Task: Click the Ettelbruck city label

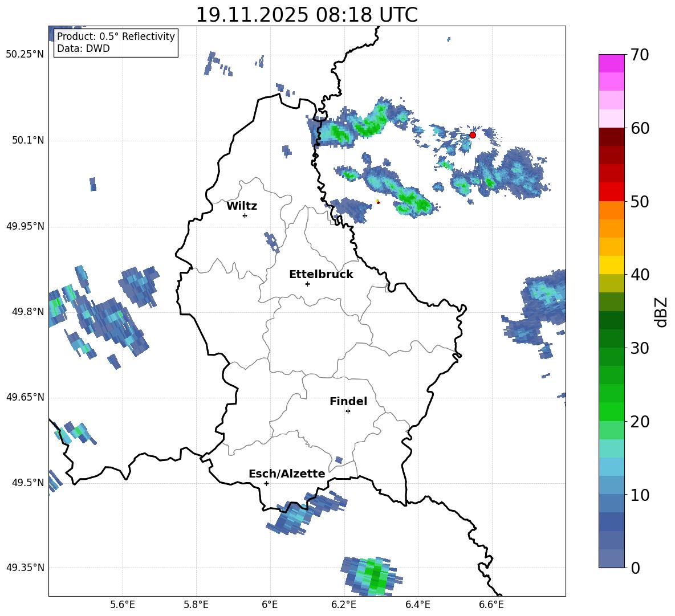Action: click(x=321, y=275)
